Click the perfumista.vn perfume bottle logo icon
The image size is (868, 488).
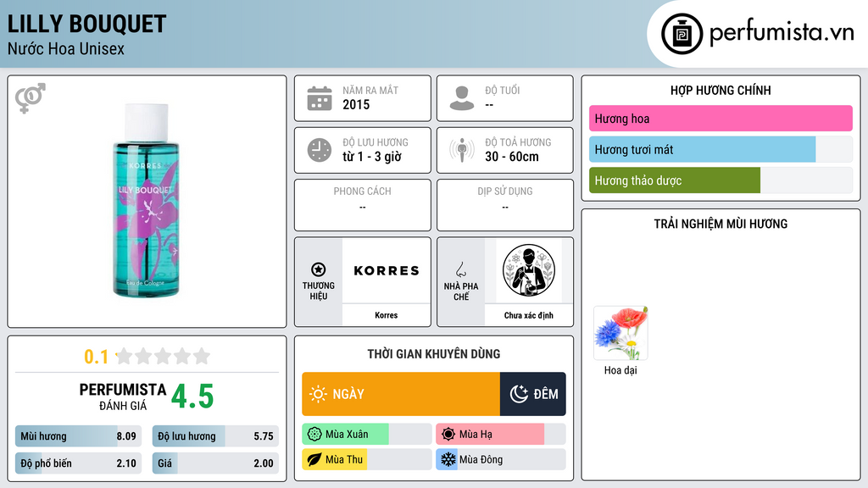click(x=682, y=34)
